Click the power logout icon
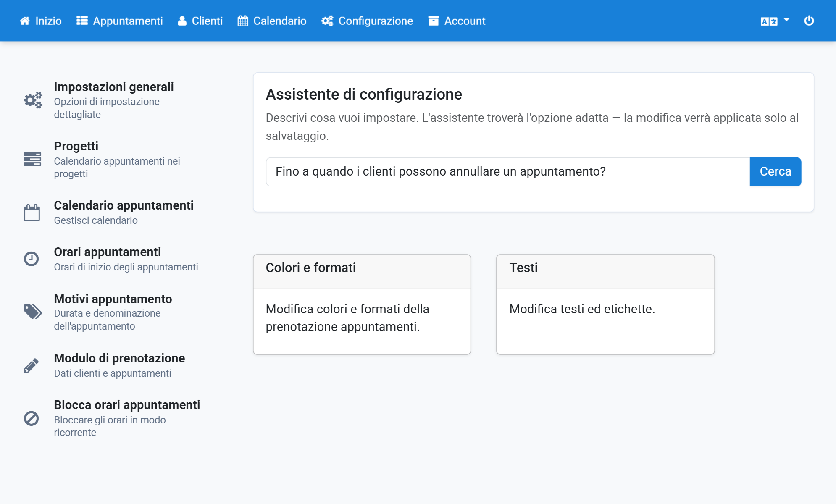 [809, 21]
